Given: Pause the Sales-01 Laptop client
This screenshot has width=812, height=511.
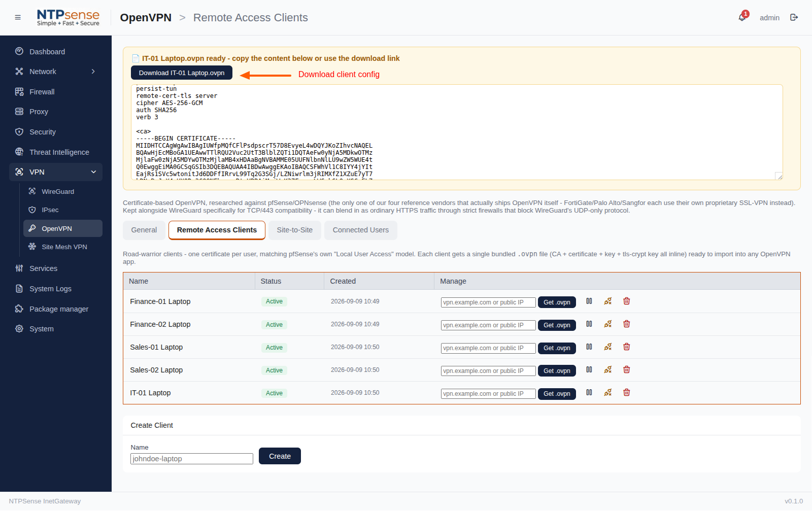Looking at the screenshot, I should click(x=589, y=347).
